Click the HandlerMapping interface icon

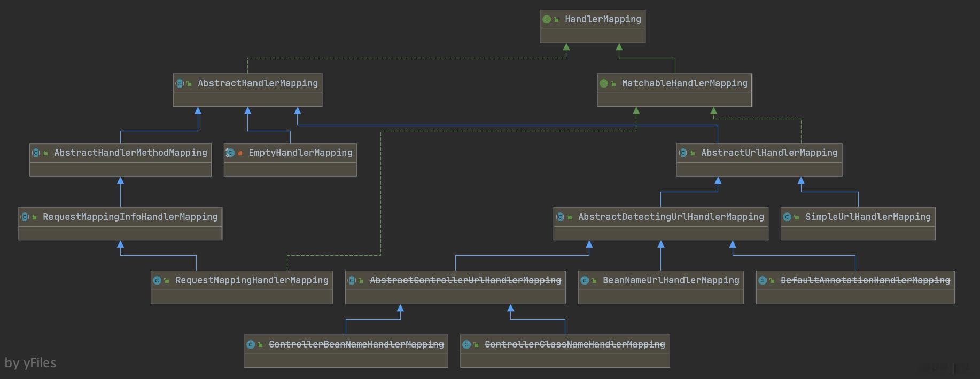coord(547,19)
